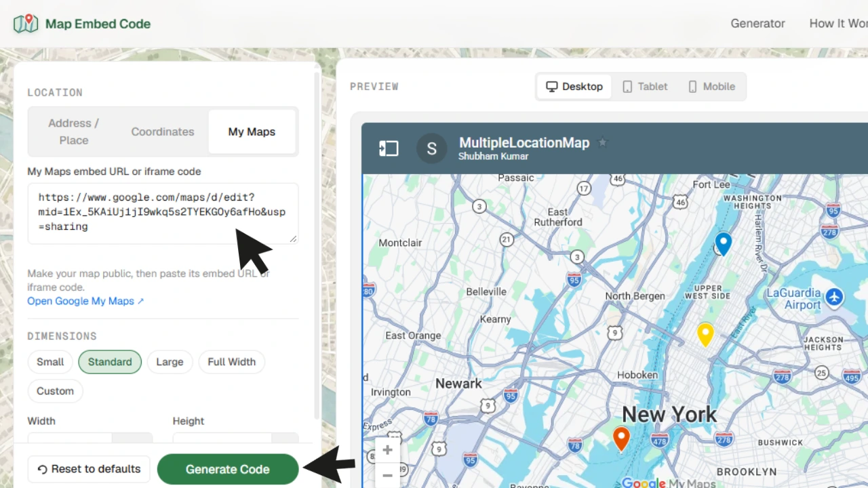The image size is (868, 488).
Task: Click the blue map pin marker
Action: click(724, 243)
